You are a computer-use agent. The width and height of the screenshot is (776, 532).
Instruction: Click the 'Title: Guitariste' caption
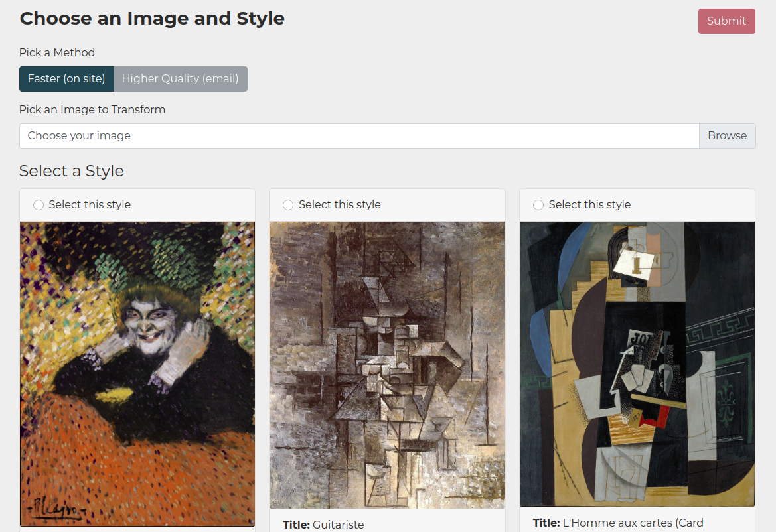[x=323, y=525]
